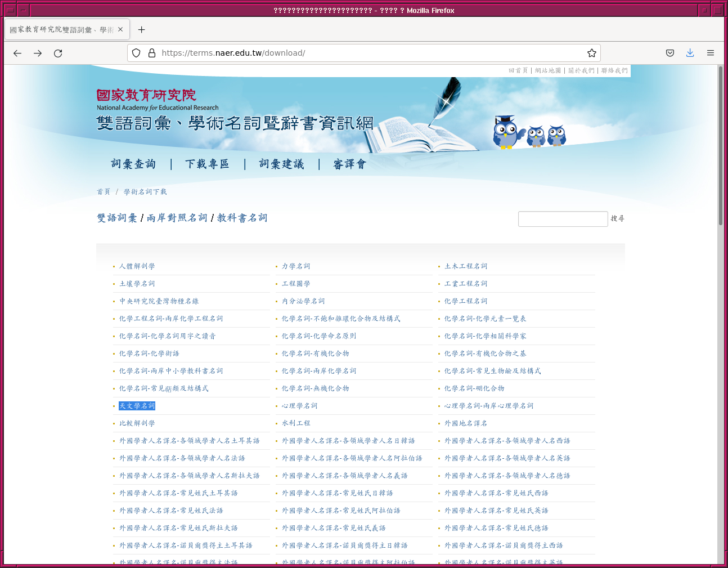728x568 pixels.
Task: Click the 網站地圖 link in top bar
Action: [547, 70]
